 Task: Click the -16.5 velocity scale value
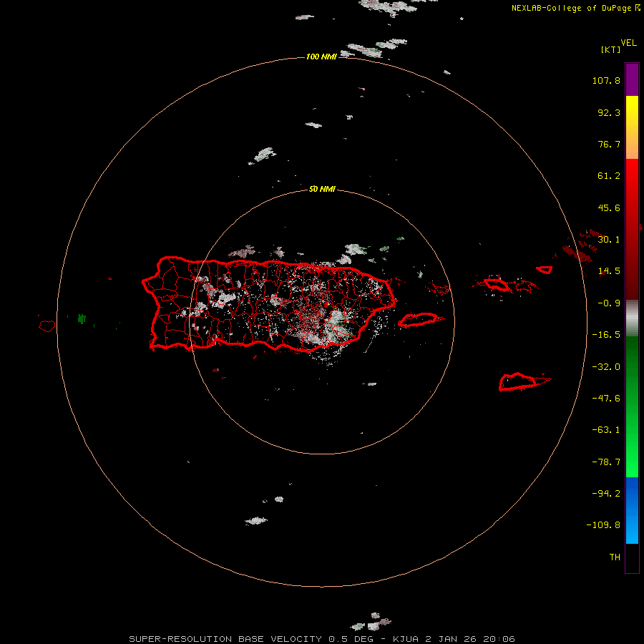click(x=606, y=335)
